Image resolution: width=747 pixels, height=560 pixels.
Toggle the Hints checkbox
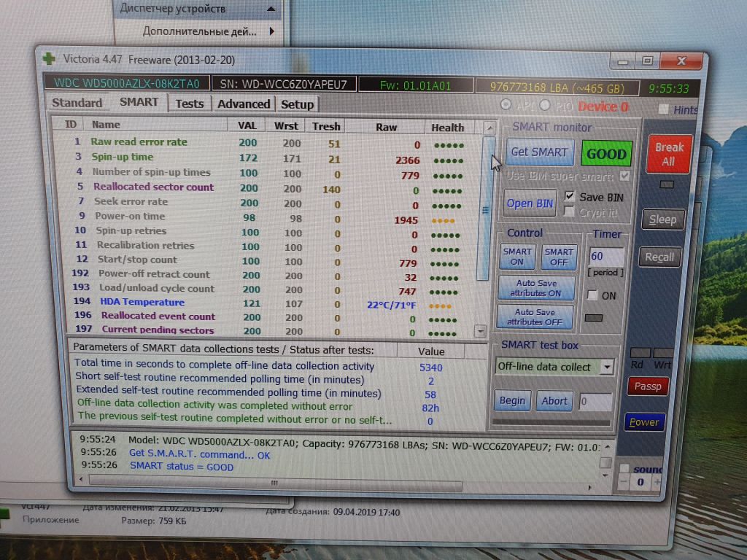click(x=663, y=109)
